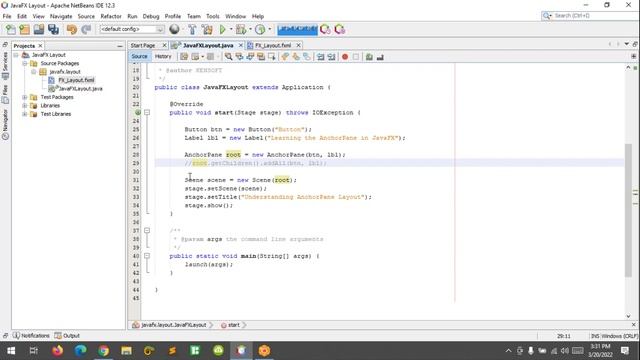Image resolution: width=640 pixels, height=360 pixels.
Task: Select the Source view button
Action: (x=139, y=56)
